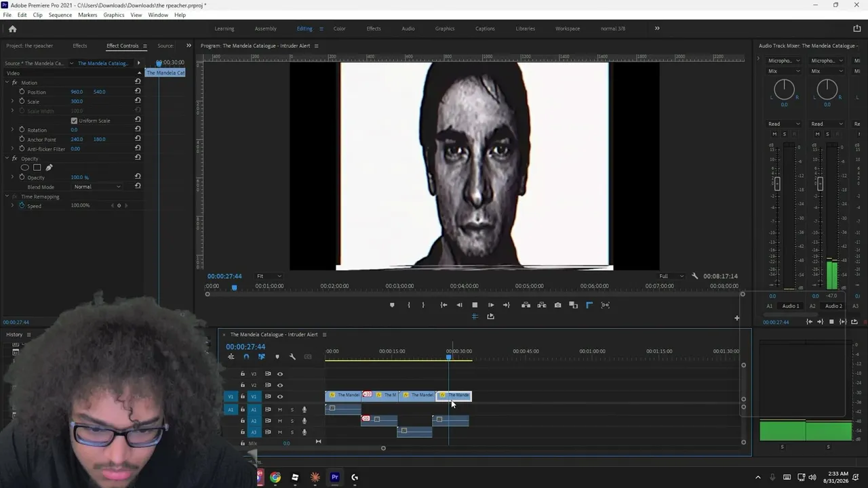The width and height of the screenshot is (868, 488).
Task: Show more workspaces overflow chevron
Action: click(x=657, y=28)
